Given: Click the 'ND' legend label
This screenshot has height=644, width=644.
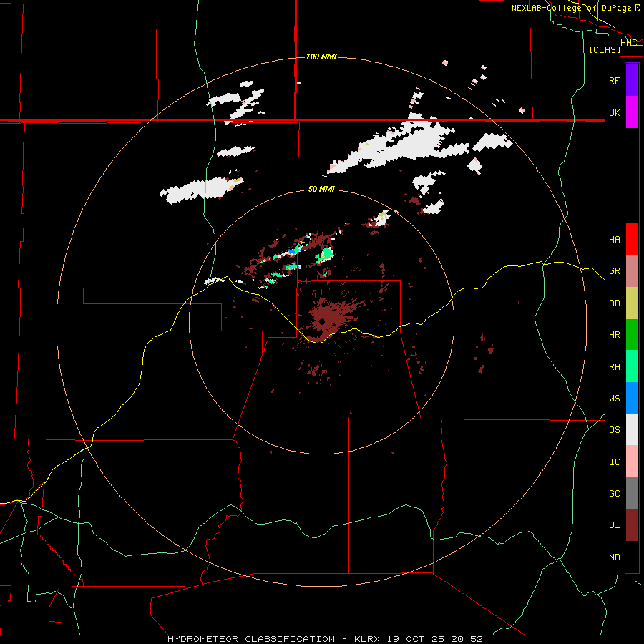Looking at the screenshot, I should 614,557.
